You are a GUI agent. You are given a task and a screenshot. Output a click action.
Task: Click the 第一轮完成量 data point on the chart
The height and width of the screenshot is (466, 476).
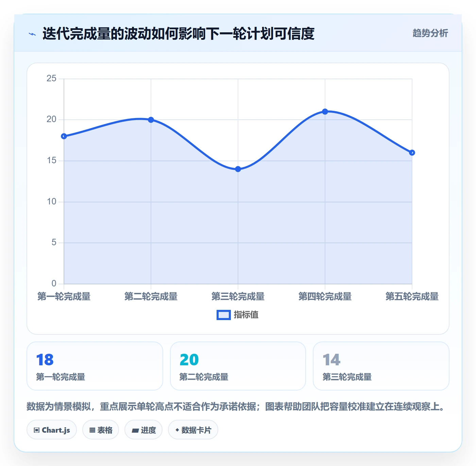(x=64, y=136)
